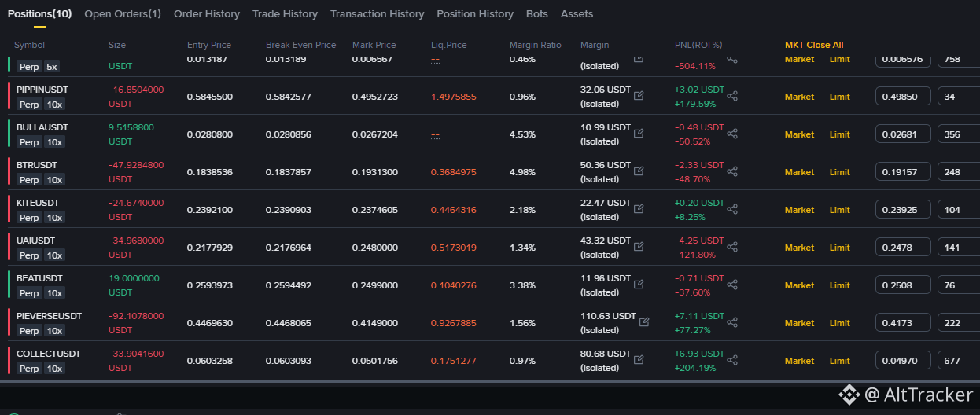Market close the BTRUSDT position
The height and width of the screenshot is (415, 980).
pos(799,172)
